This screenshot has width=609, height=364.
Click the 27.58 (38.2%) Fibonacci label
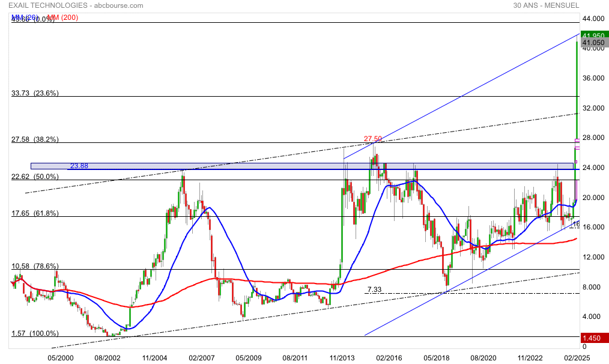coord(35,139)
